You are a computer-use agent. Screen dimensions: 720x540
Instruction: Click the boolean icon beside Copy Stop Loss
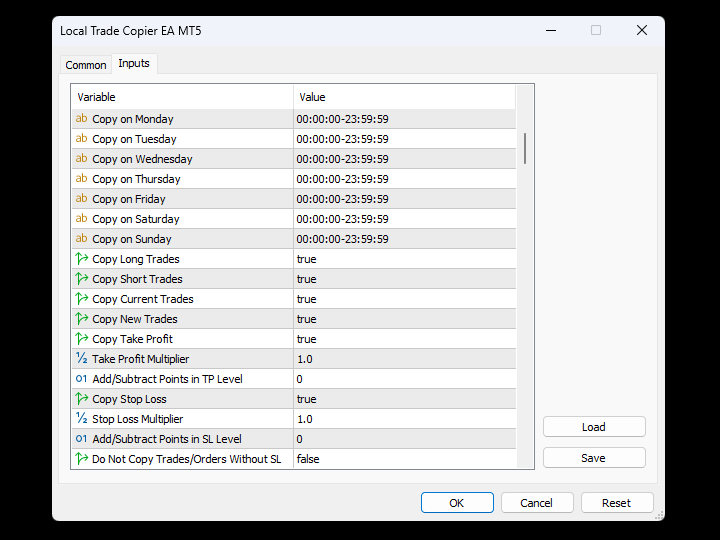(x=82, y=399)
